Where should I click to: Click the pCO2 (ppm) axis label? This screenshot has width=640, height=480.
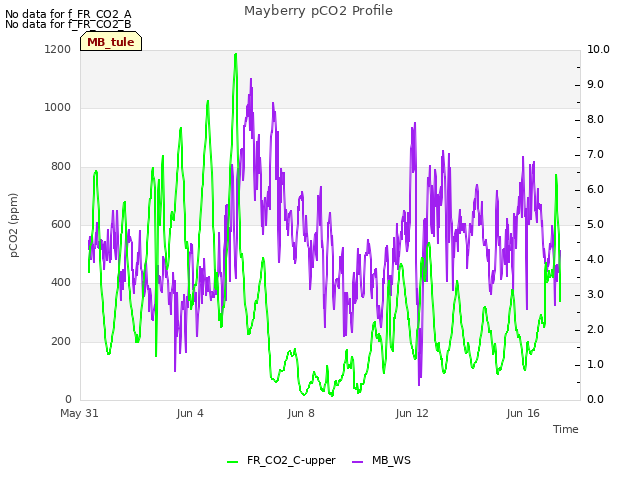(x=14, y=225)
